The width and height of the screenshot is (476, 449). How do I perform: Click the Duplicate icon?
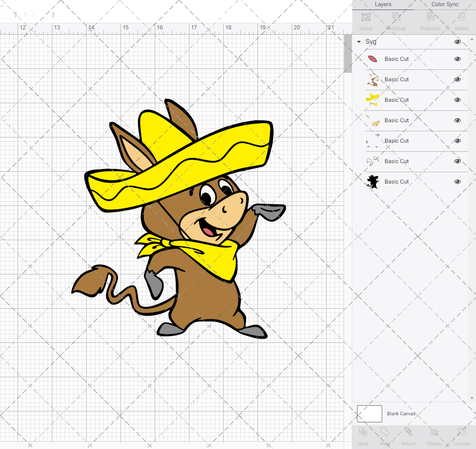pyautogui.click(x=430, y=17)
